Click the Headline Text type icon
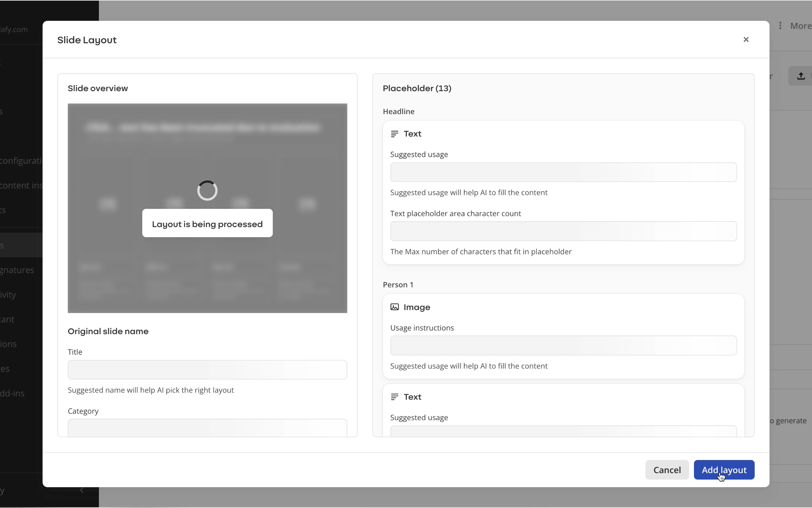The image size is (812, 508). click(x=394, y=134)
